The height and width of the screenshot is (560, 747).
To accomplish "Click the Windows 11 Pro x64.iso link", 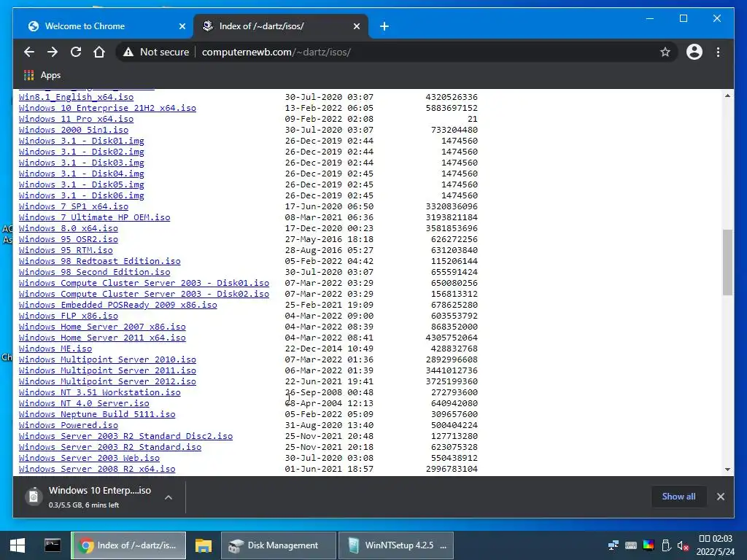I will point(76,119).
